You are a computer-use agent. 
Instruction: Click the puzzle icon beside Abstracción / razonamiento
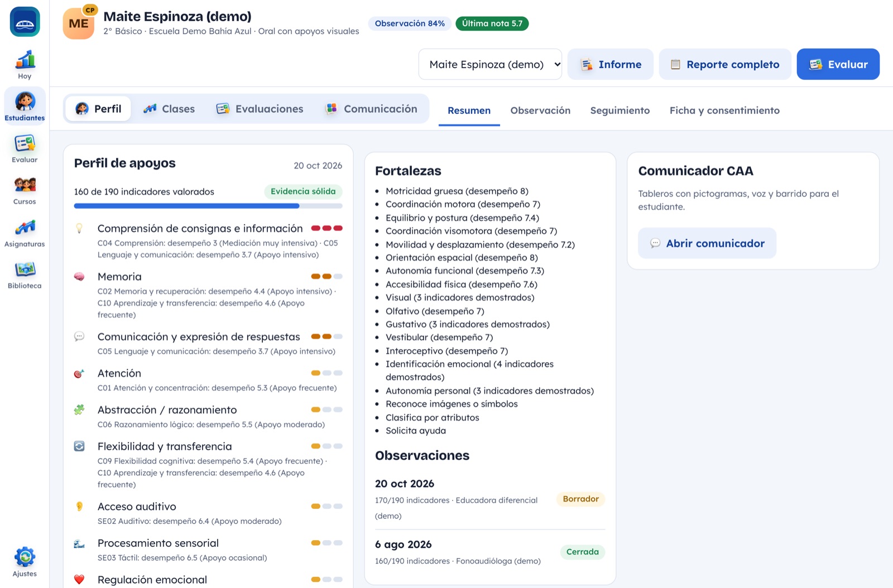pos(79,409)
